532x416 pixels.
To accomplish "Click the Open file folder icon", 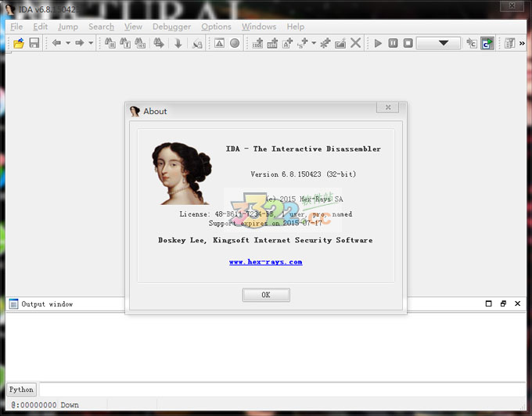I will [x=19, y=43].
